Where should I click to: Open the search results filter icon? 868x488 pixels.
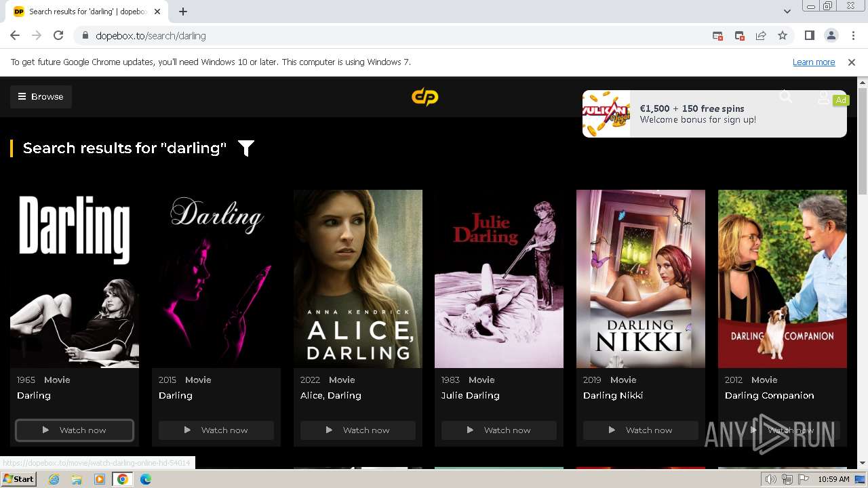(246, 148)
